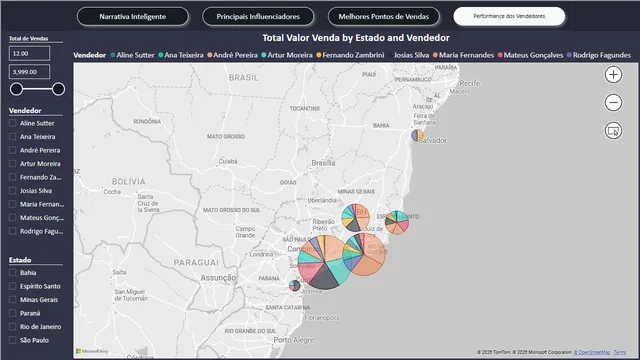Open the Narrativa Inteligente page
Screen dimensions: 640x360
133,17
